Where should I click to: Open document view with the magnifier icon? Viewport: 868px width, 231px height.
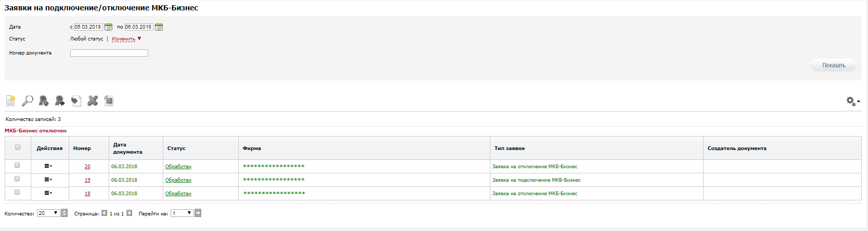pyautogui.click(x=27, y=101)
